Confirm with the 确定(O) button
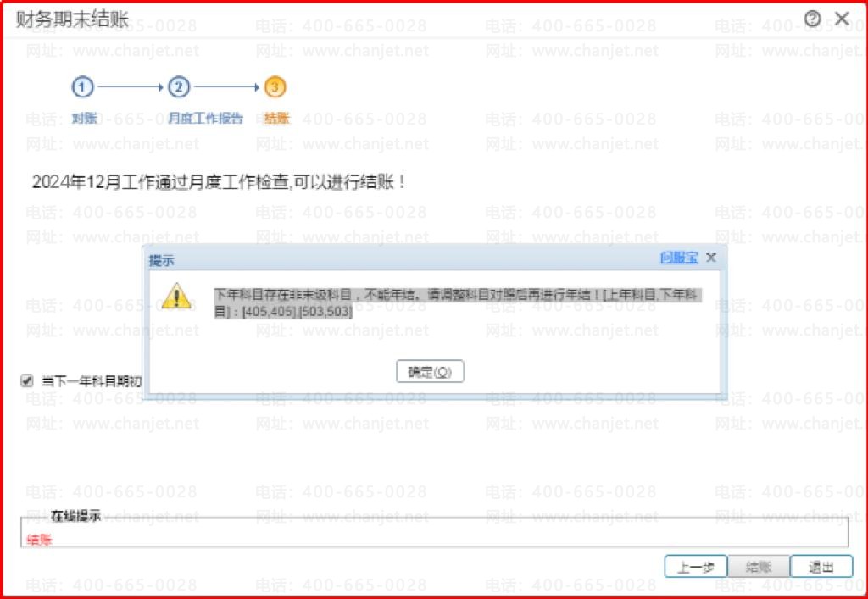This screenshot has width=868, height=599. point(430,372)
